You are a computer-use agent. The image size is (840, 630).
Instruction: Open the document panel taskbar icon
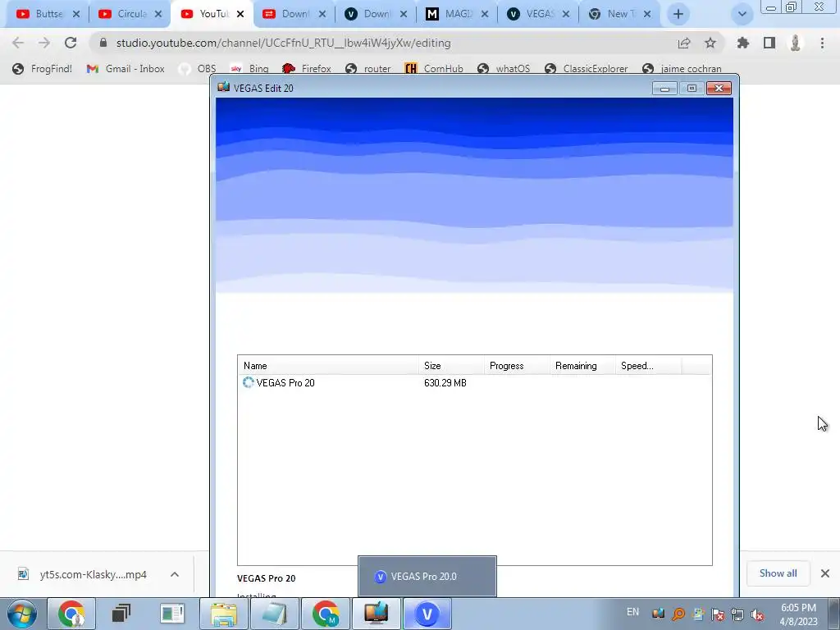point(172,614)
